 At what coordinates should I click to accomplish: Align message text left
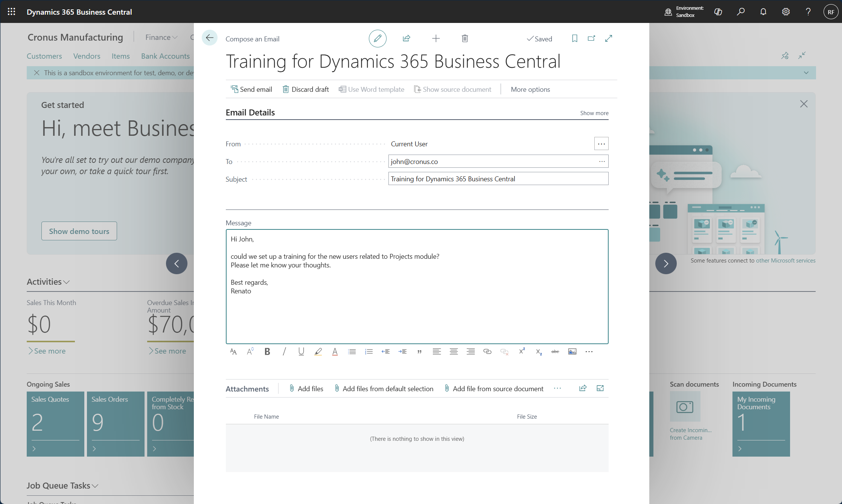(437, 352)
